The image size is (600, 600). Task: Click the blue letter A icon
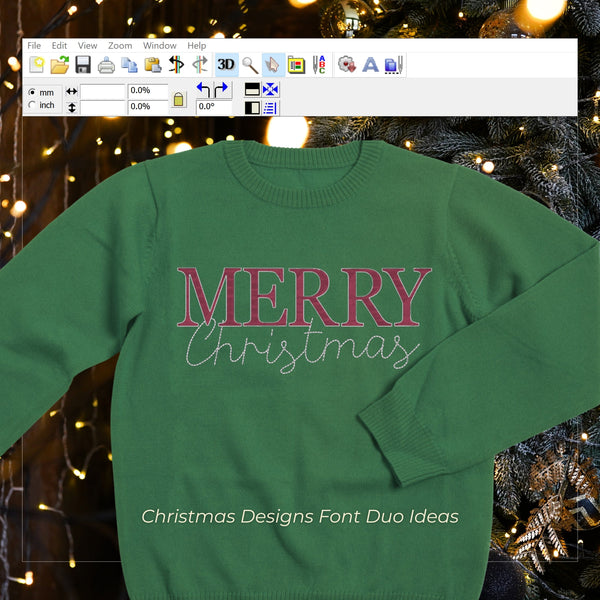pyautogui.click(x=370, y=65)
